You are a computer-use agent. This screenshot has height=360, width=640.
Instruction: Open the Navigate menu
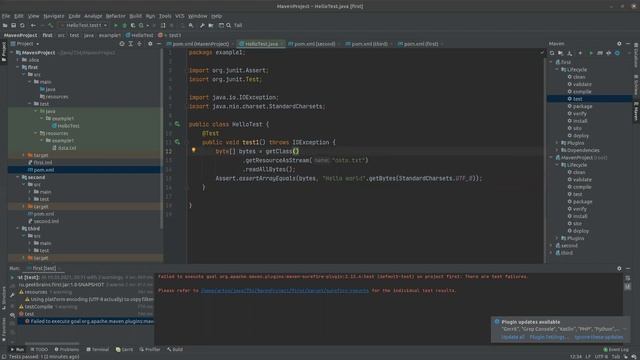[x=54, y=16]
